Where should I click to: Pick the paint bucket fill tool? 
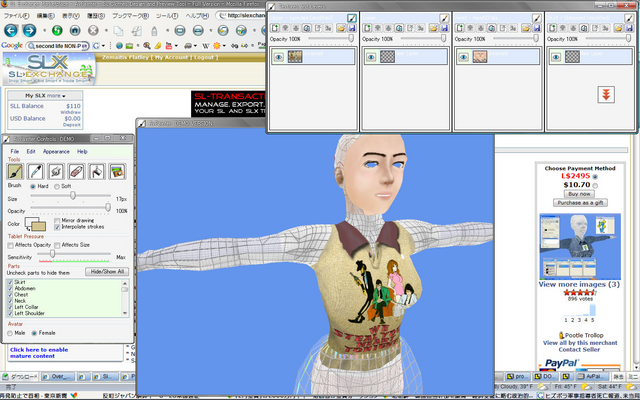coord(97,171)
